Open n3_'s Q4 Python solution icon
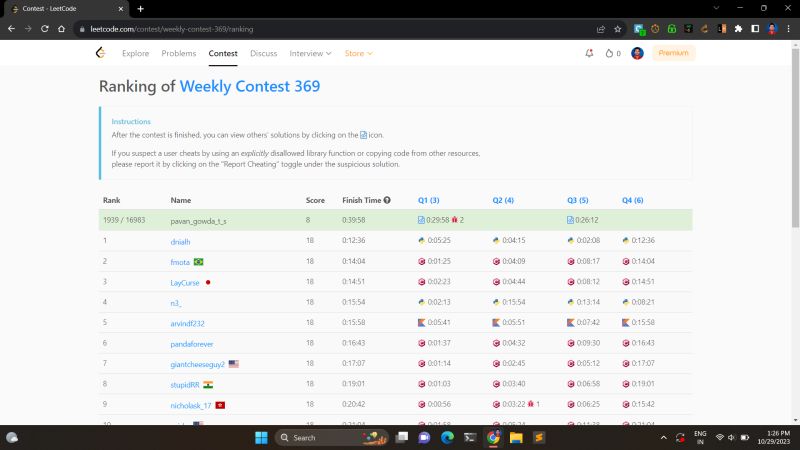The height and width of the screenshot is (450, 800). coord(626,302)
